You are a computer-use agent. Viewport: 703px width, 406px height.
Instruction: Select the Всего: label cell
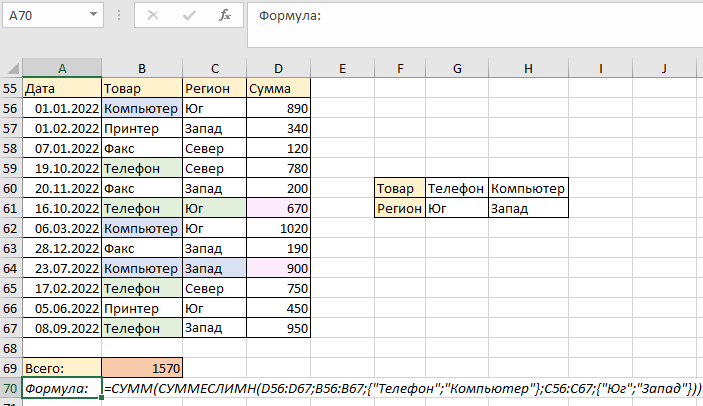[x=62, y=368]
